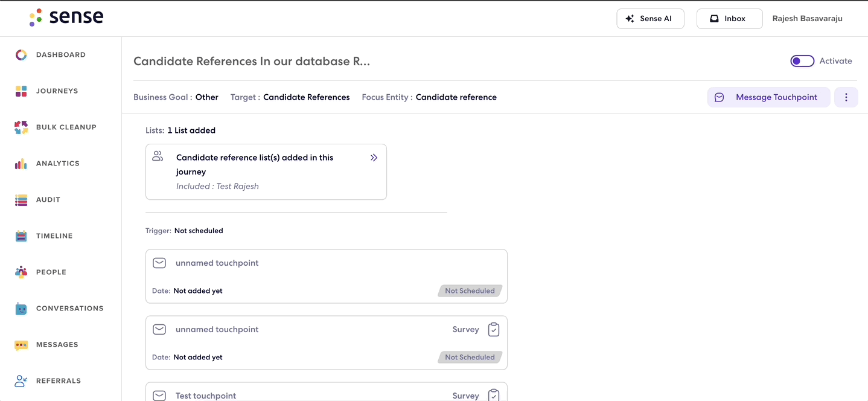Click the Survey clipboard icon on second touchpoint
Image resolution: width=868 pixels, height=401 pixels.
point(494,329)
